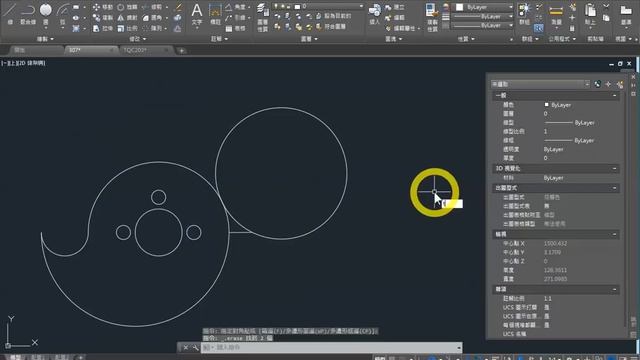Activate the Array (陣列) tool
Image resolution: width=640 pixels, height=360 pixels.
point(152,29)
